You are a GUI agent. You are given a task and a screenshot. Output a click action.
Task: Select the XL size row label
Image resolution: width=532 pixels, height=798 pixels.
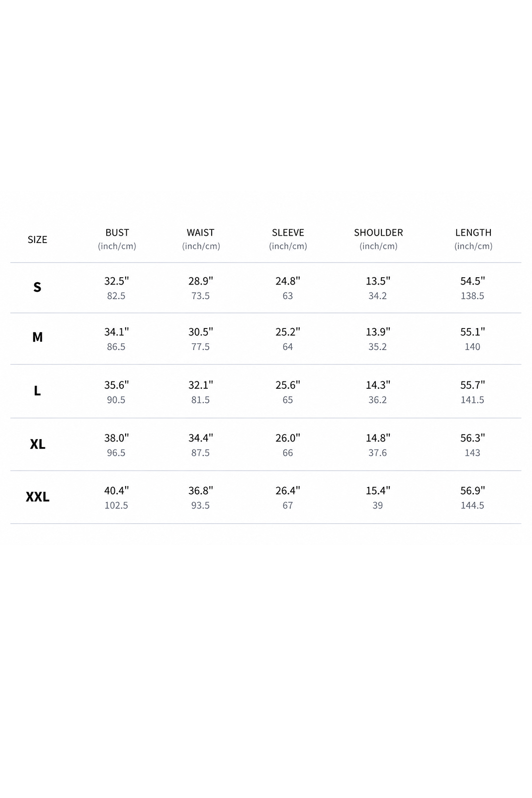click(38, 444)
